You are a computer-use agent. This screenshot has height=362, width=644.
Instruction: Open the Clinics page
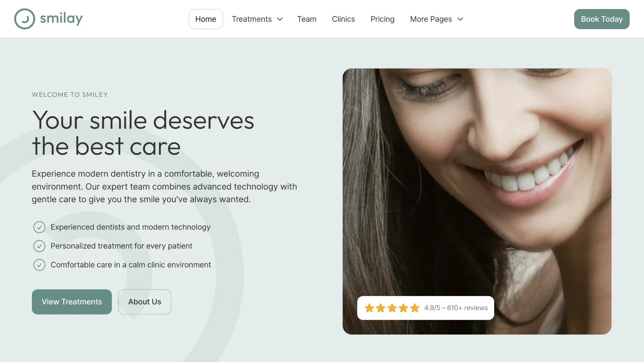[343, 19]
